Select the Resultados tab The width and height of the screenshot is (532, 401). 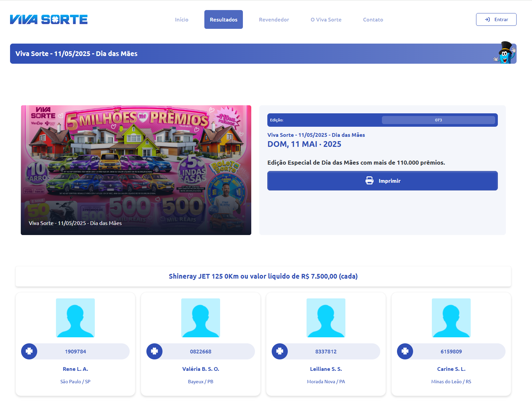click(223, 19)
